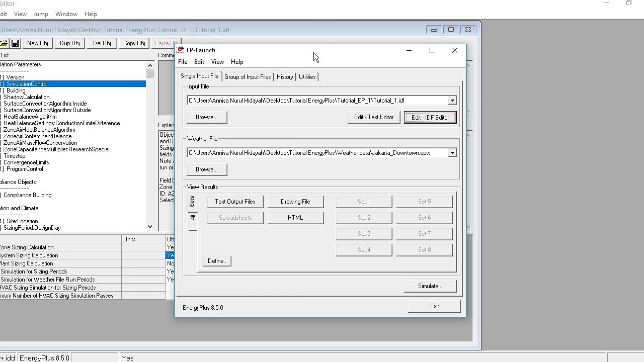Open the Help menu in EP-Launch
This screenshot has width=644, height=362.
[x=237, y=62]
